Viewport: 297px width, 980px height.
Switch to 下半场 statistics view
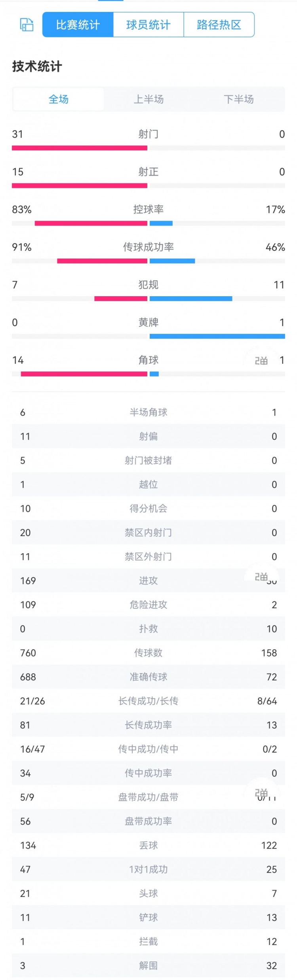(238, 100)
